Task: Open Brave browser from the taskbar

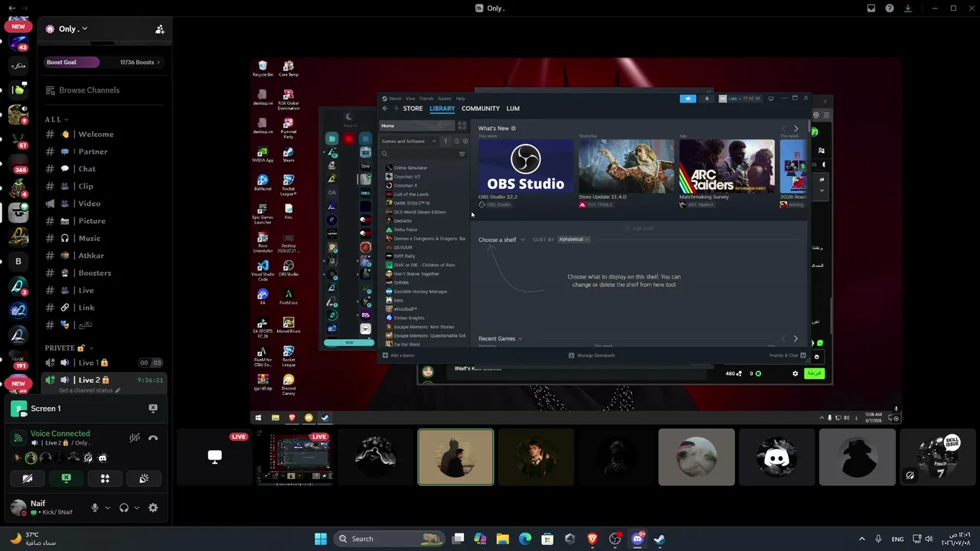Action: [x=592, y=539]
